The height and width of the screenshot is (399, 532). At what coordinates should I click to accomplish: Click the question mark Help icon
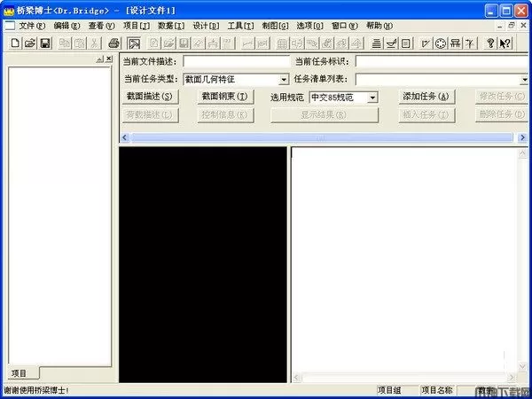490,43
